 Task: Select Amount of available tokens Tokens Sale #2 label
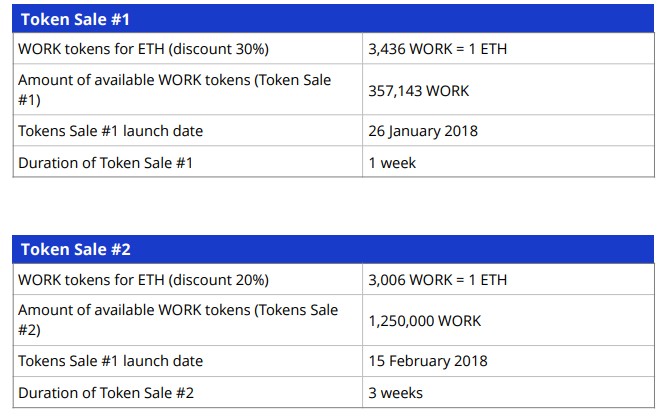click(x=178, y=320)
